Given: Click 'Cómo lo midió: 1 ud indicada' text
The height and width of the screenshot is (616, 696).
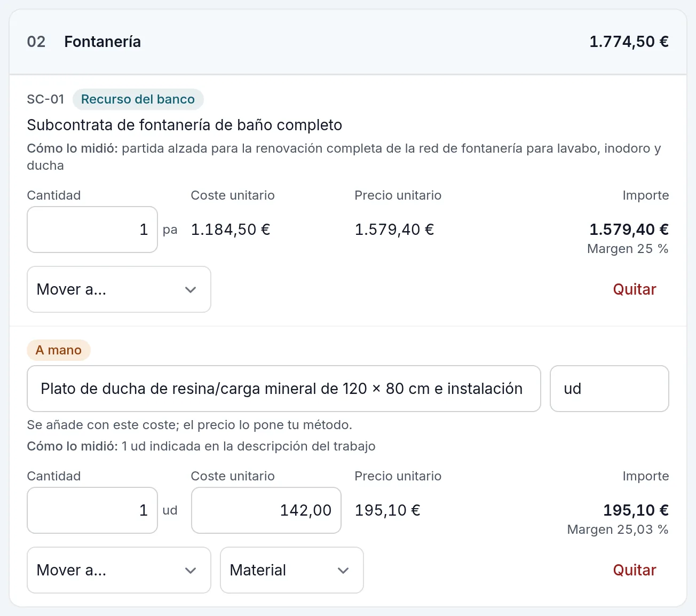Looking at the screenshot, I should (x=201, y=446).
